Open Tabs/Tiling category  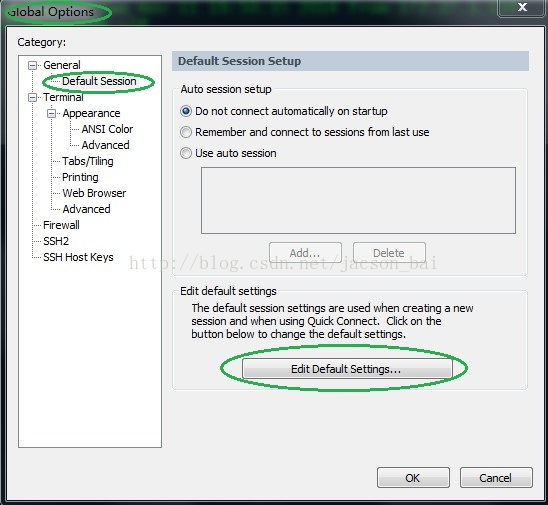[x=88, y=161]
